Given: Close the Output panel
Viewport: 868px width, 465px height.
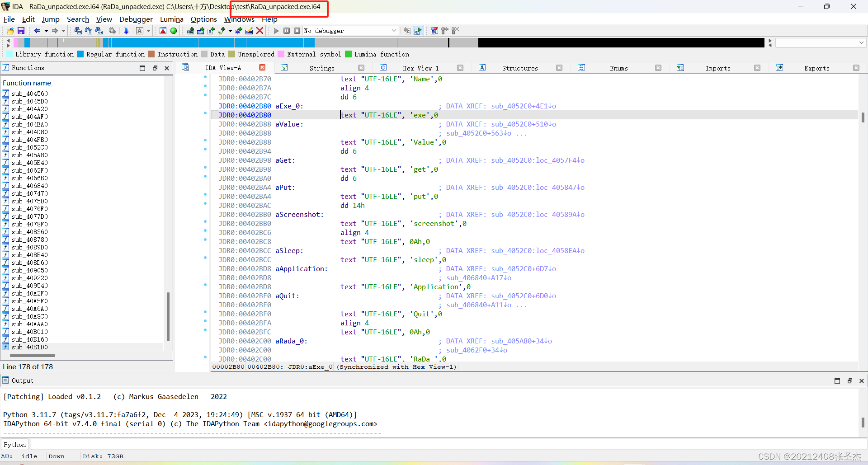Looking at the screenshot, I should point(862,381).
